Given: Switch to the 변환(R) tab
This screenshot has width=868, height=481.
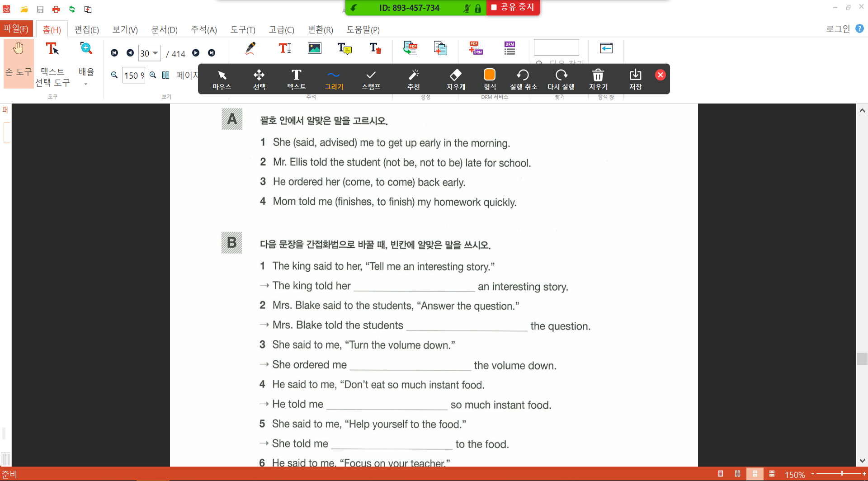Looking at the screenshot, I should (321, 29).
